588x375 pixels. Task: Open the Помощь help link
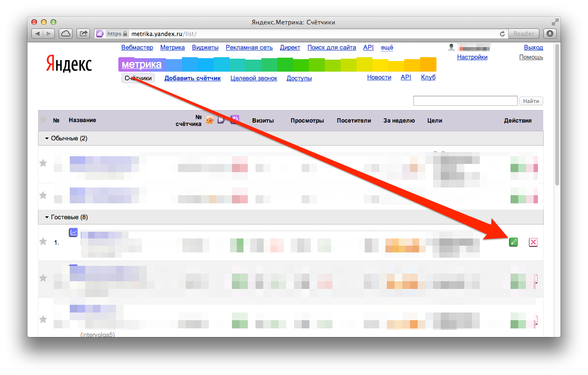coord(531,57)
